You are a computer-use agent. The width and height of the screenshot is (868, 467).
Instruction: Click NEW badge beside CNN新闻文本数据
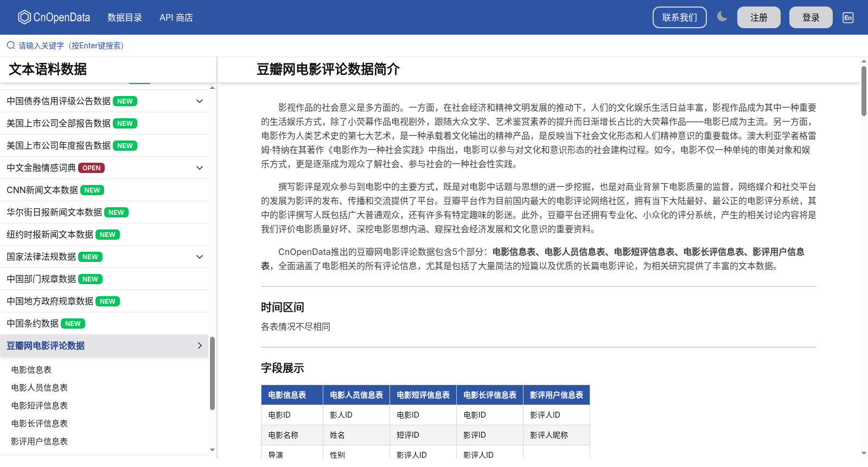(x=92, y=190)
